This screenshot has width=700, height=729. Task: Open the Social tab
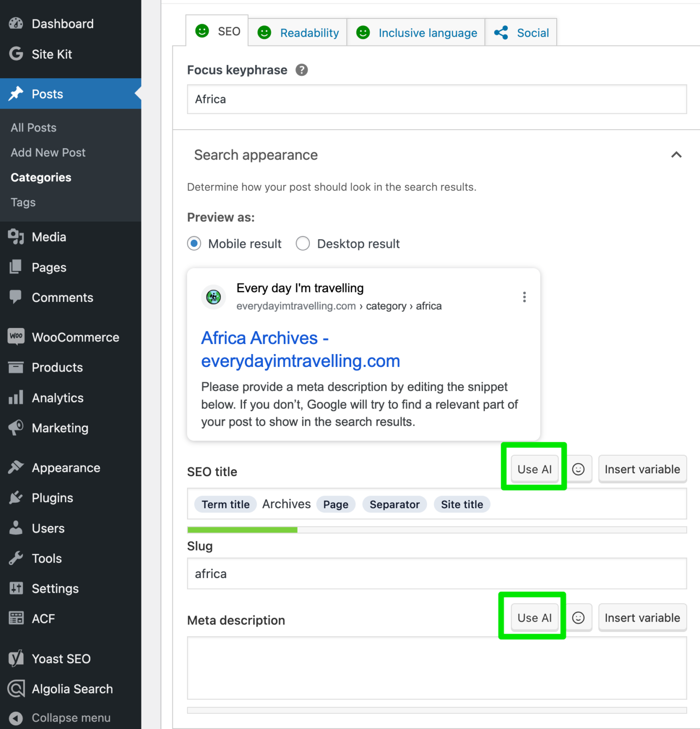pyautogui.click(x=532, y=32)
